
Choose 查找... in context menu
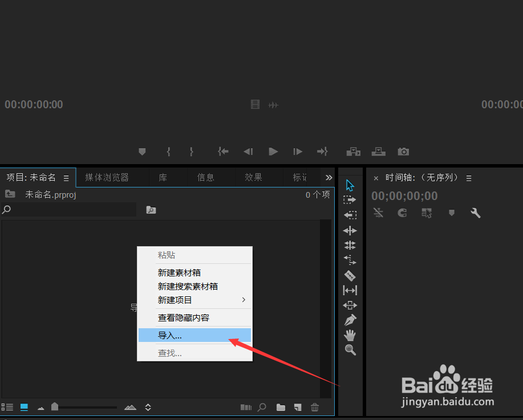(195, 353)
